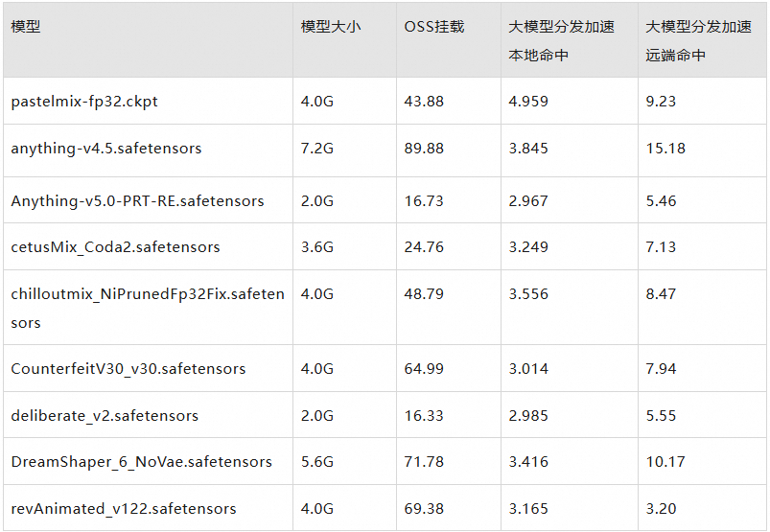Click the revAnimated_v122.safetensors cell
This screenshot has width=770, height=532.
click(123, 508)
